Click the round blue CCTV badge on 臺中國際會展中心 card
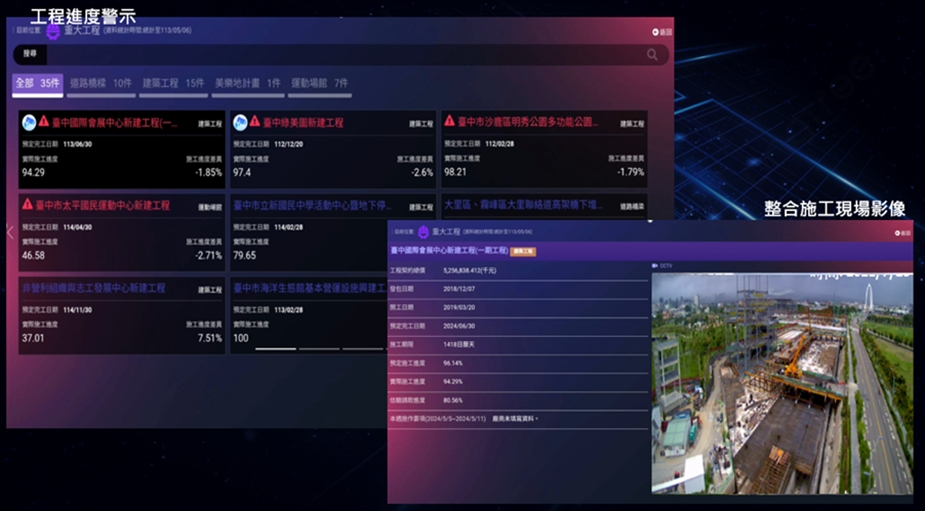 click(x=29, y=123)
